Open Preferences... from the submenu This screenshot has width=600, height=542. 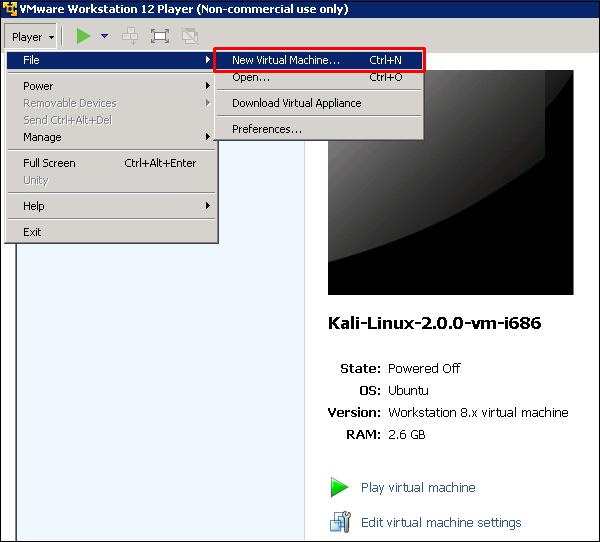(x=319, y=129)
